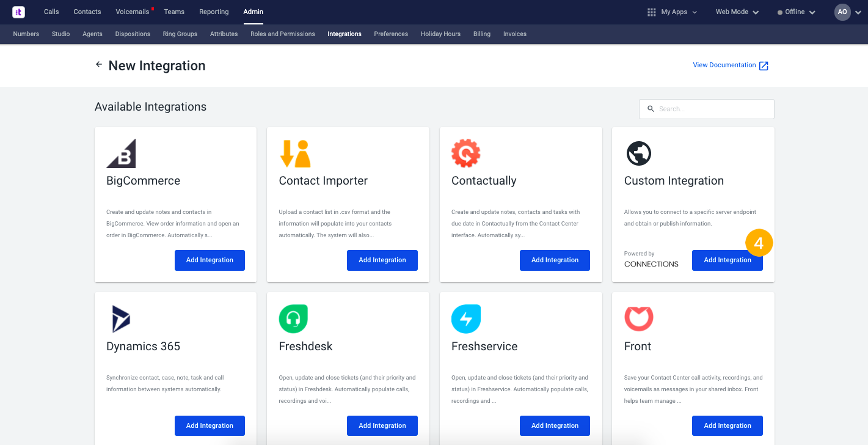This screenshot has height=445, width=868.
Task: Click the BigCommerce card title
Action: [x=143, y=181]
